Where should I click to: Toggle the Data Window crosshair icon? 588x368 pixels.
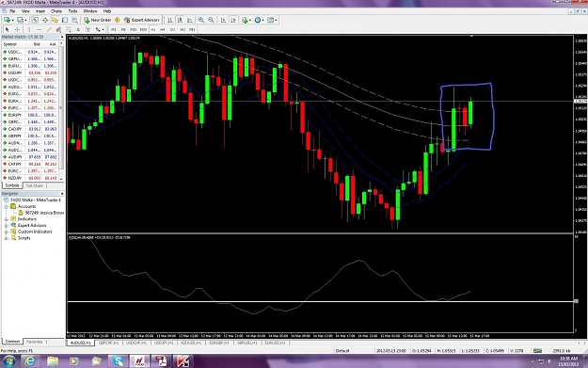coord(45,20)
